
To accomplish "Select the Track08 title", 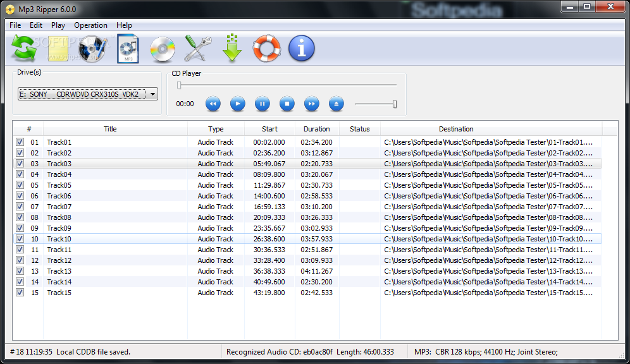I will tap(59, 217).
